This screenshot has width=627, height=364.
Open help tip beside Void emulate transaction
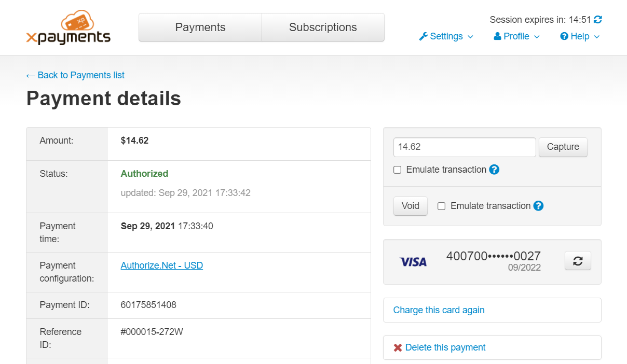coord(539,206)
